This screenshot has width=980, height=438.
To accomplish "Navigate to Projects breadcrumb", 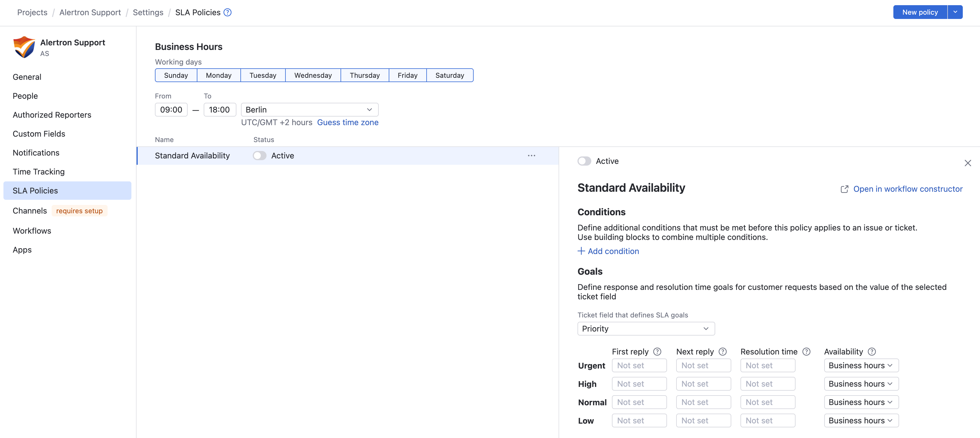I will point(32,13).
